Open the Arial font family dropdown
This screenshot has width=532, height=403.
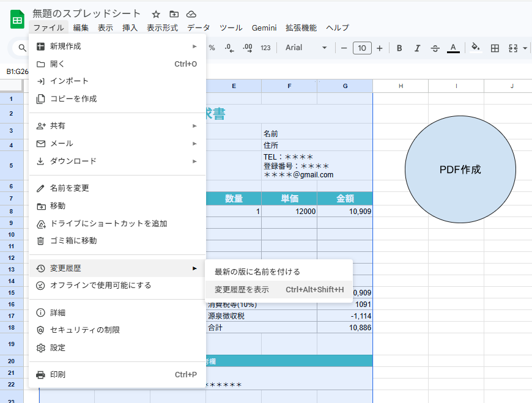(x=306, y=48)
